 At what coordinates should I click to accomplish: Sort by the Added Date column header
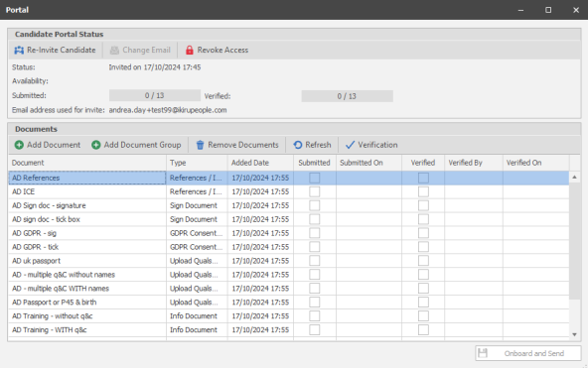tap(260, 163)
